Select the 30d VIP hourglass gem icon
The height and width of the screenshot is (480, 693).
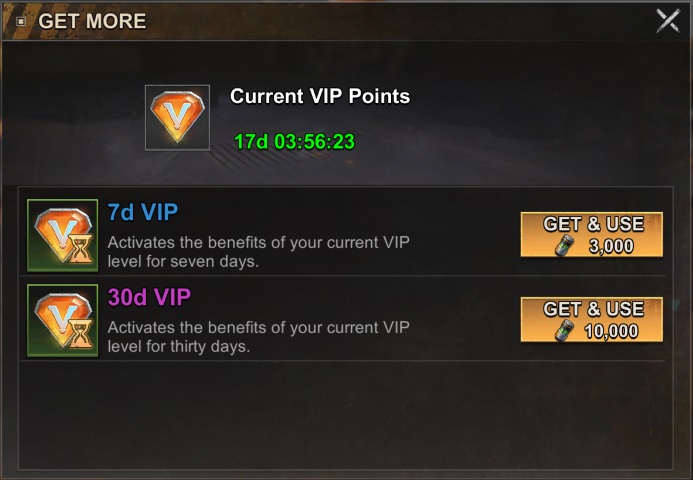[x=62, y=320]
